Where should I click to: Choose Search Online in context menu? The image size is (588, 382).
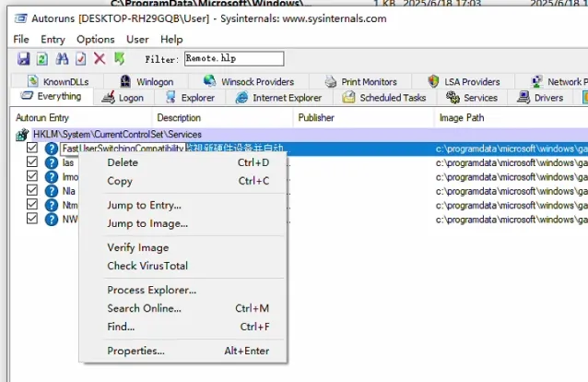pyautogui.click(x=183, y=308)
